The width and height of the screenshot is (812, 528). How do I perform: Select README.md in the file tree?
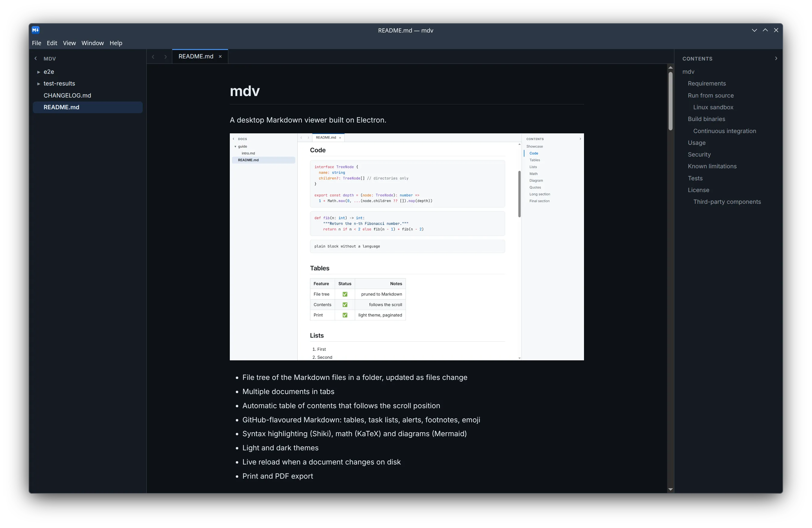(x=88, y=107)
